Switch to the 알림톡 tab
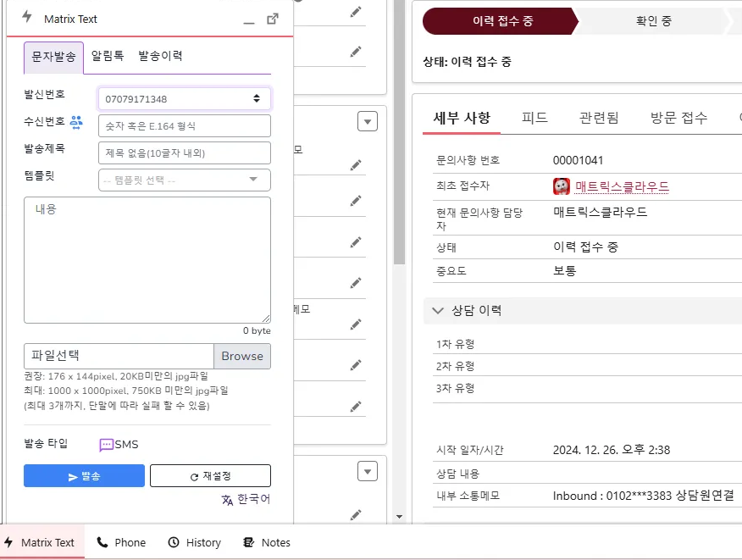Screen dimensions: 742x560 [x=108, y=56]
